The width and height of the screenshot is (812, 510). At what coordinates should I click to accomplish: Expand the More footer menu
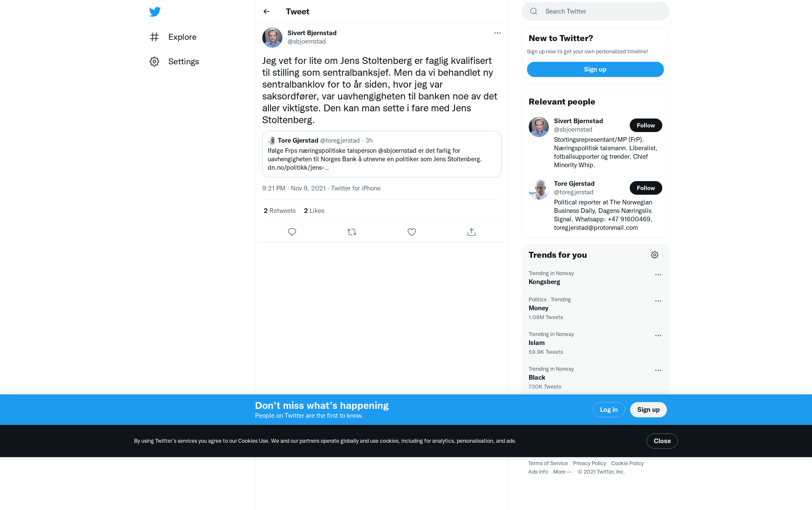click(x=562, y=472)
